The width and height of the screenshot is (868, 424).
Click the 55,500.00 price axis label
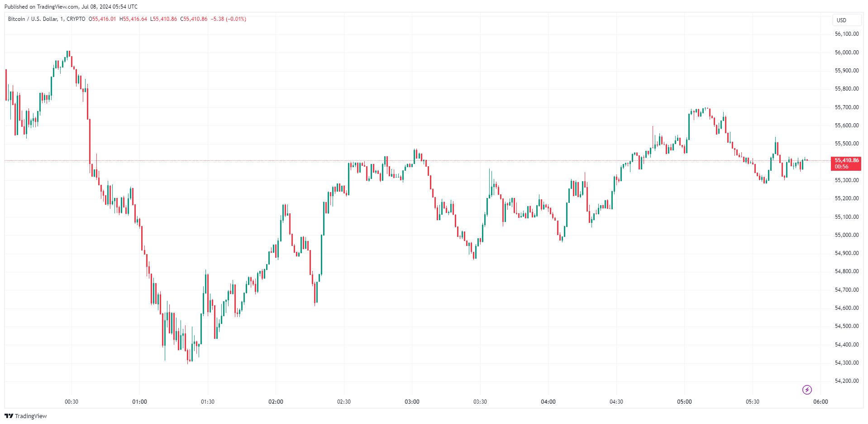[x=847, y=144]
